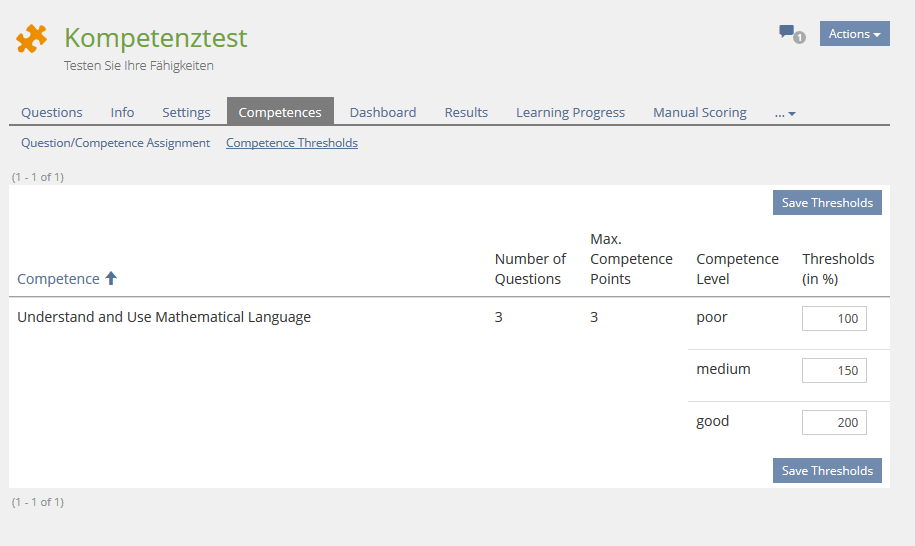Open the Learning Progress tab
915x546 pixels.
[570, 112]
